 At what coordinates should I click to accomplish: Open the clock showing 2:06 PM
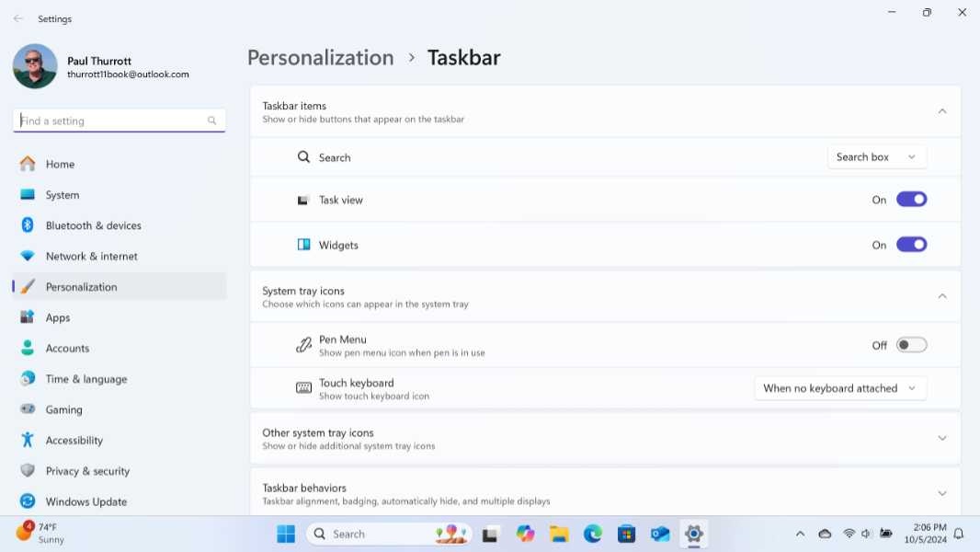tap(925, 534)
